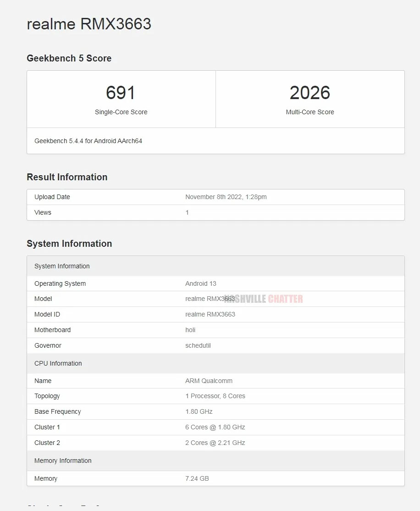Click the multi-core score value 2026
This screenshot has width=420, height=511.
[310, 93]
